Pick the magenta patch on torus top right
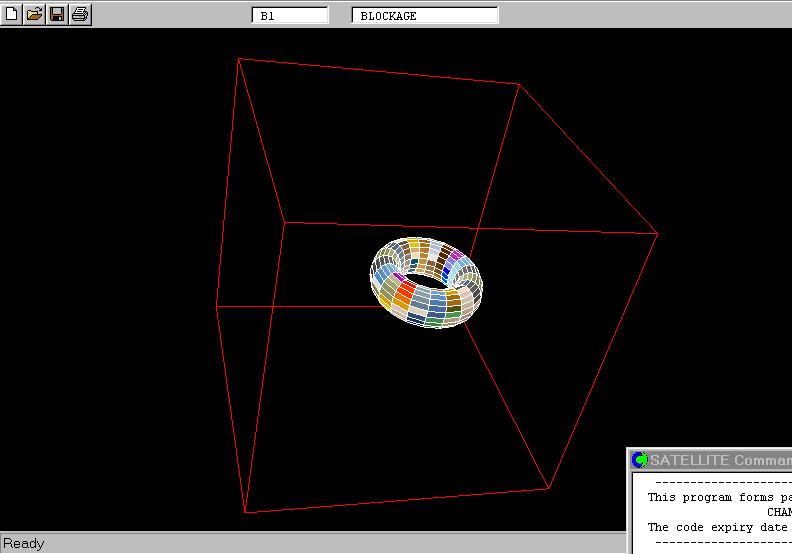The width and height of the screenshot is (792, 554). (x=456, y=257)
